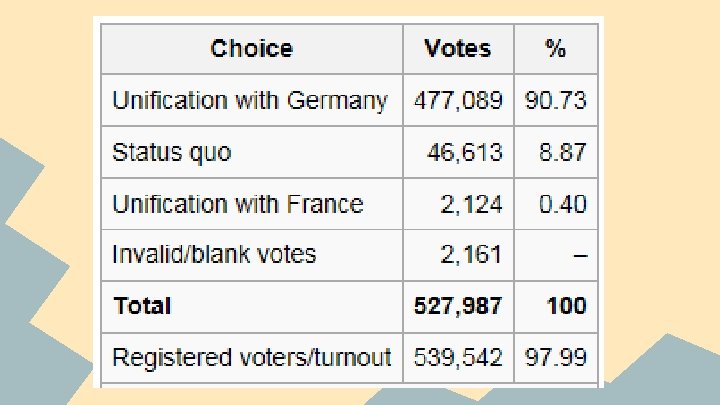Click the 0.40 percentage cell
Image resolution: width=720 pixels, height=405 pixels.
click(561, 204)
